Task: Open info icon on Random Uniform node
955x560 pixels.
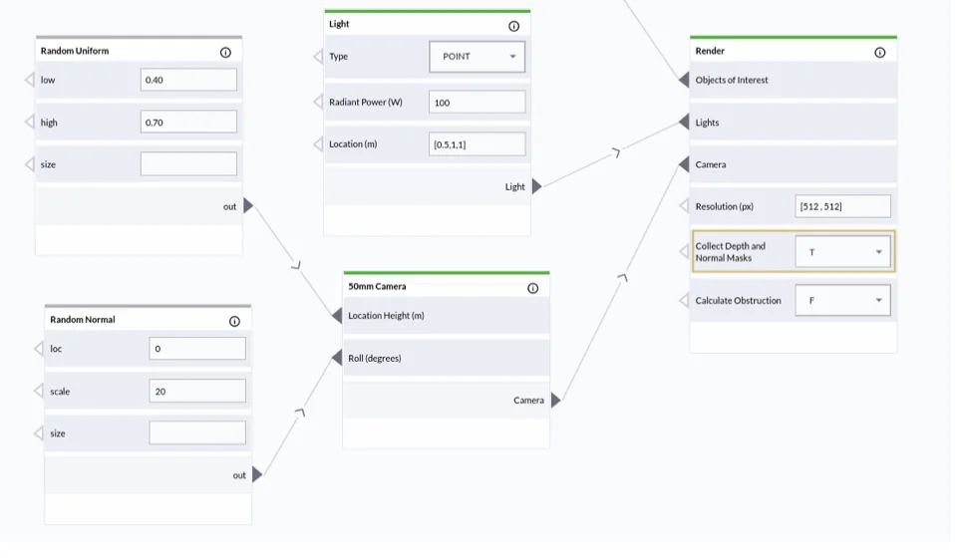Action: (x=225, y=53)
